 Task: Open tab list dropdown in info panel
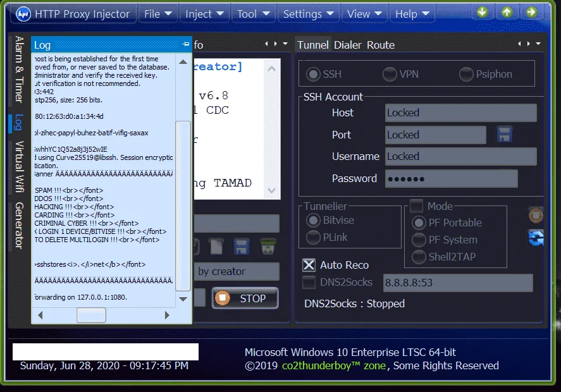click(285, 44)
